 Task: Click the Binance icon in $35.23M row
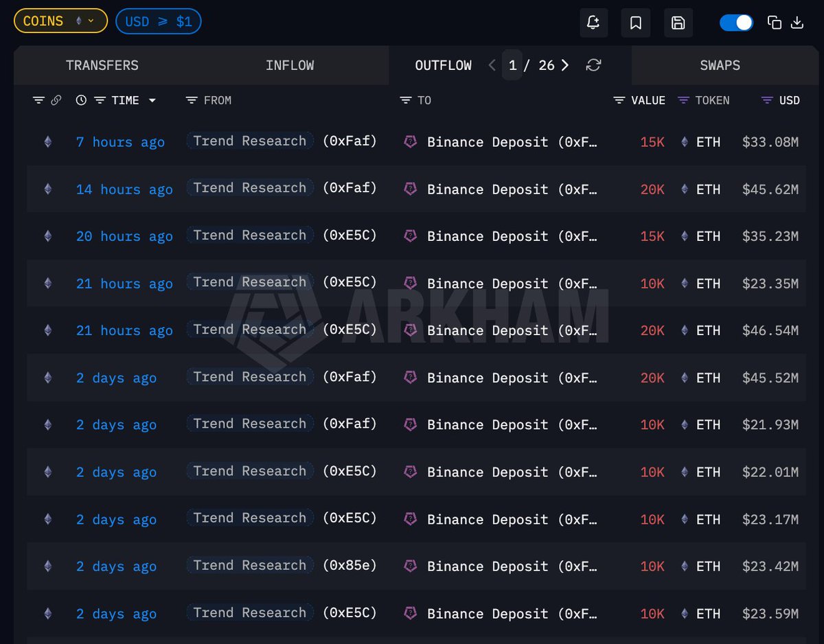tap(411, 235)
